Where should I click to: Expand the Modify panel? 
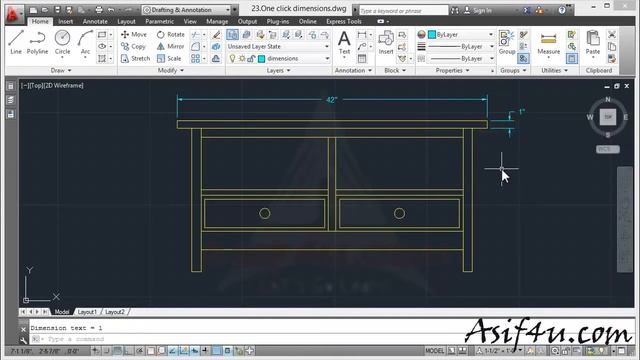click(171, 71)
